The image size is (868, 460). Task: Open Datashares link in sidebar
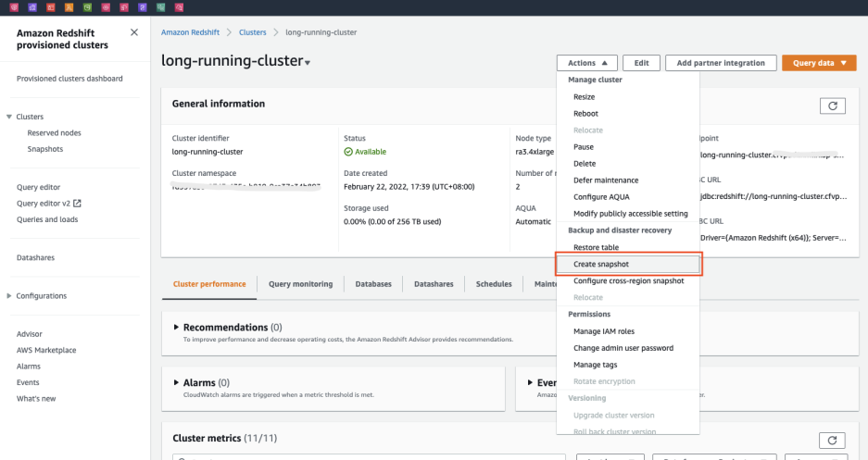pyautogui.click(x=35, y=257)
